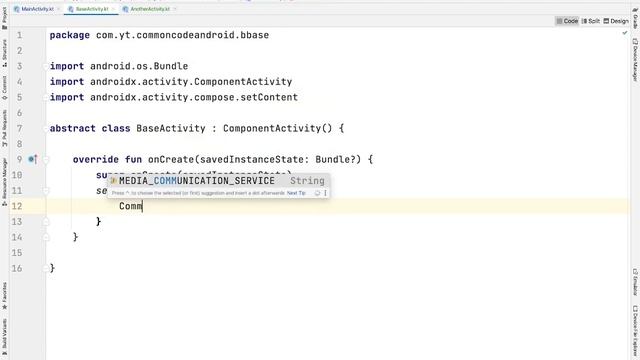The width and height of the screenshot is (640, 360).
Task: Collapse the BaseActivity class fold on line 7
Action: 46,128
